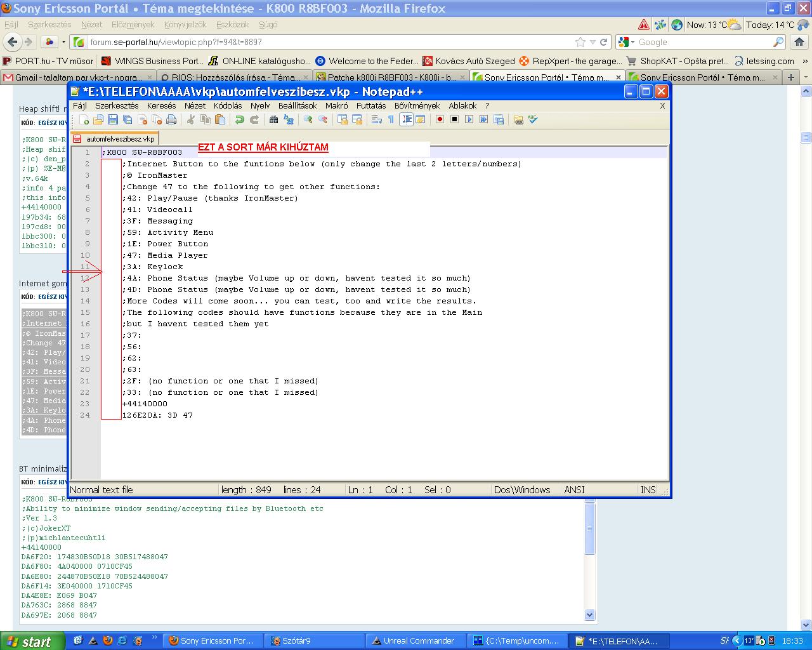The image size is (812, 650).
Task: Open the Makró menu
Action: [337, 106]
